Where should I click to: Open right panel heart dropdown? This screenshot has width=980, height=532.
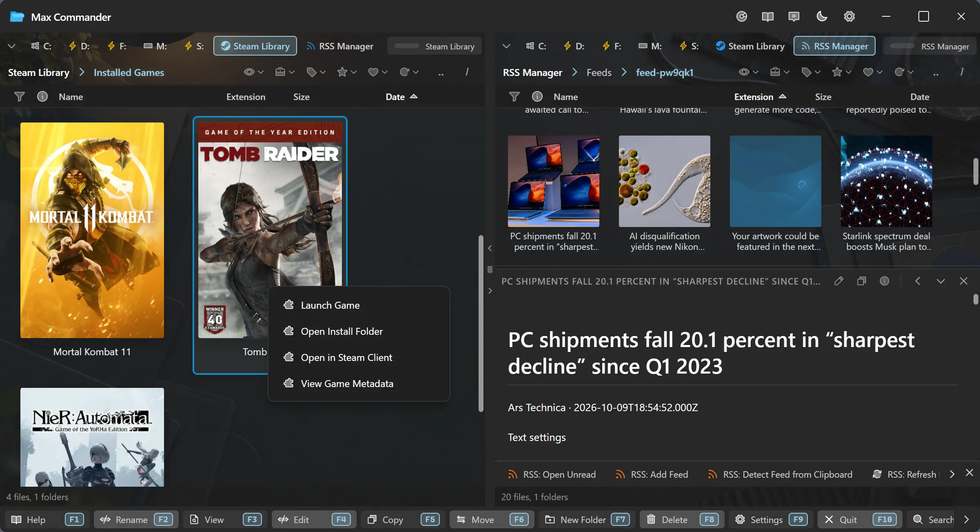click(x=873, y=72)
